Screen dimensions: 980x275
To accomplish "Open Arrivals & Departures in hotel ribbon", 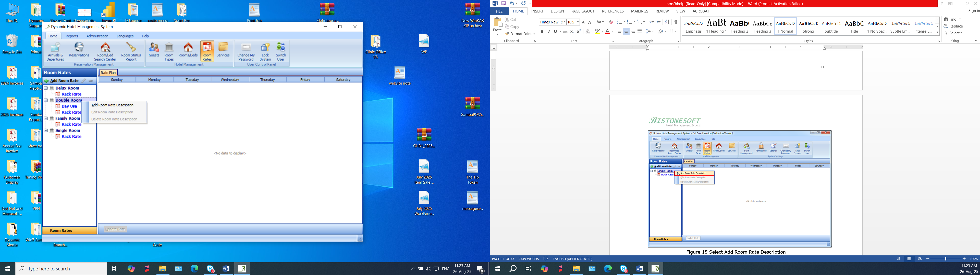I will click(x=55, y=51).
